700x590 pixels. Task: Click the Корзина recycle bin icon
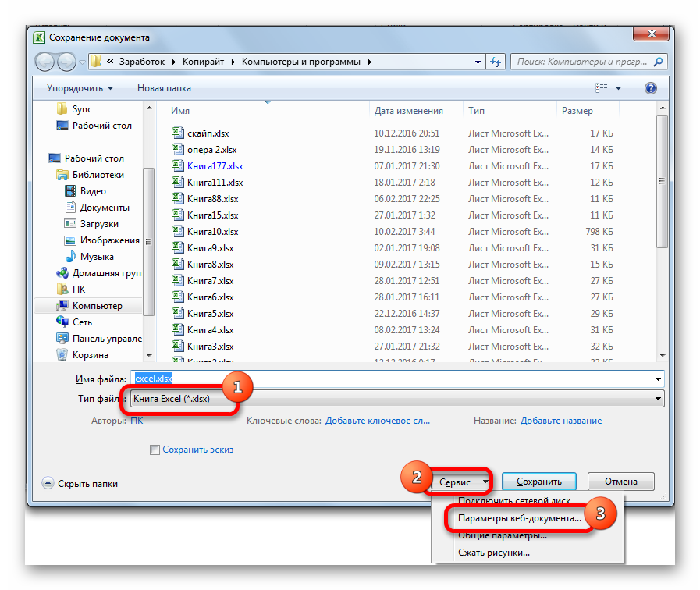62,355
